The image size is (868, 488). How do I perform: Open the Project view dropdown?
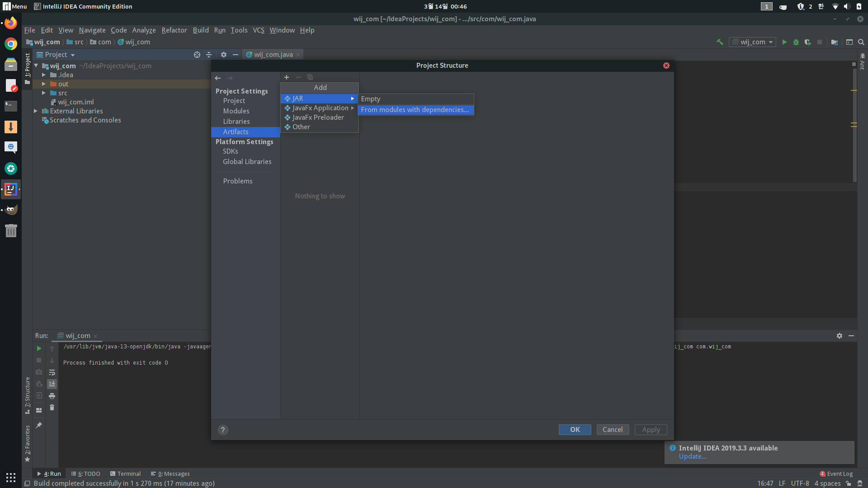[56, 55]
